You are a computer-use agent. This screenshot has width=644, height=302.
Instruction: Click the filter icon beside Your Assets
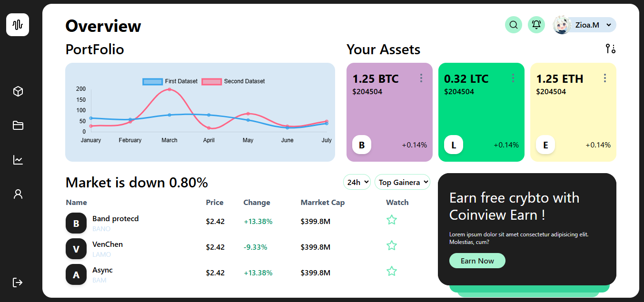611,49
